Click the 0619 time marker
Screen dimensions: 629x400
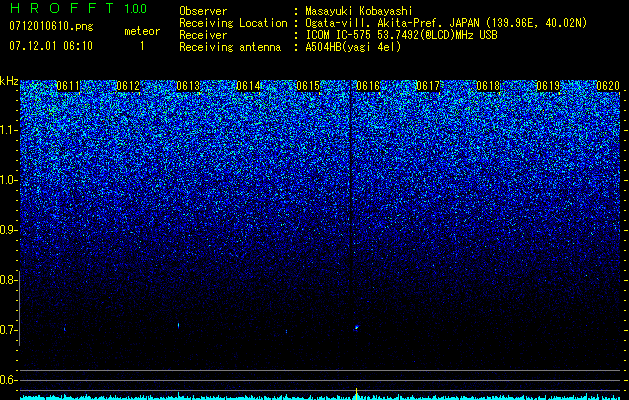tap(548, 86)
